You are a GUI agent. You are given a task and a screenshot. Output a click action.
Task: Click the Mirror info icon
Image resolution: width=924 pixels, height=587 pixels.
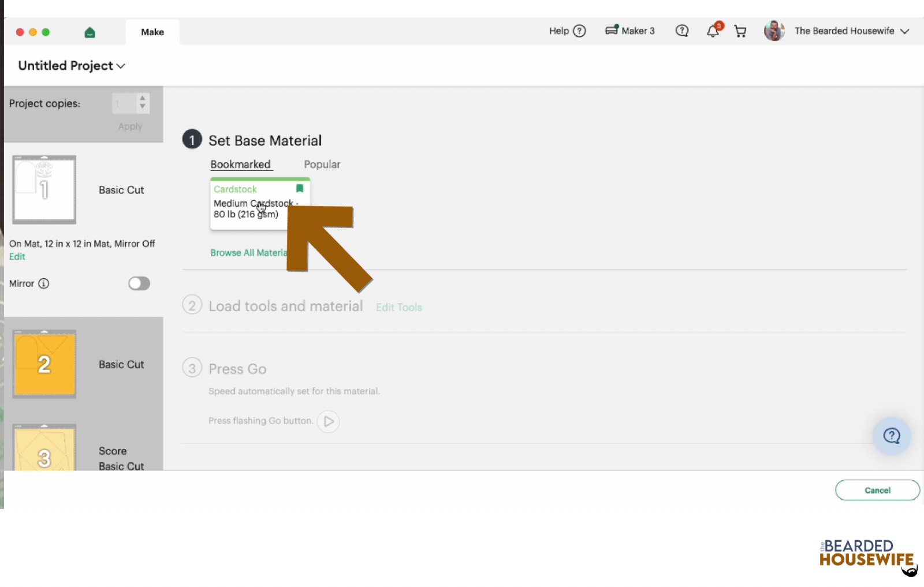click(x=44, y=283)
